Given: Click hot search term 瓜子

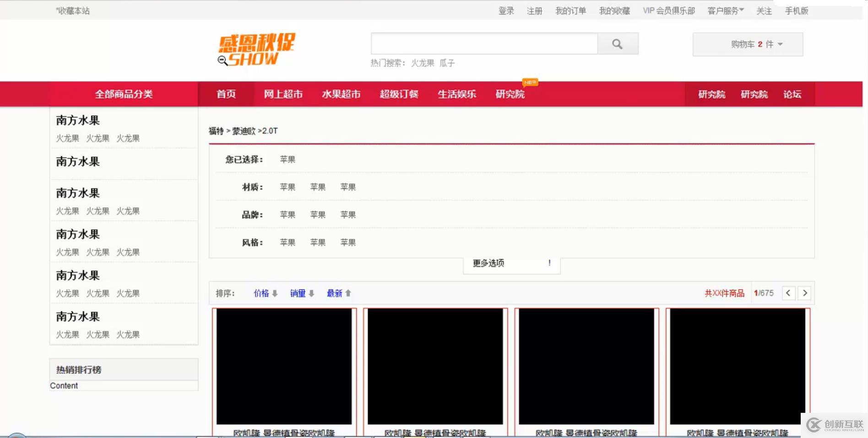Looking at the screenshot, I should click(447, 63).
